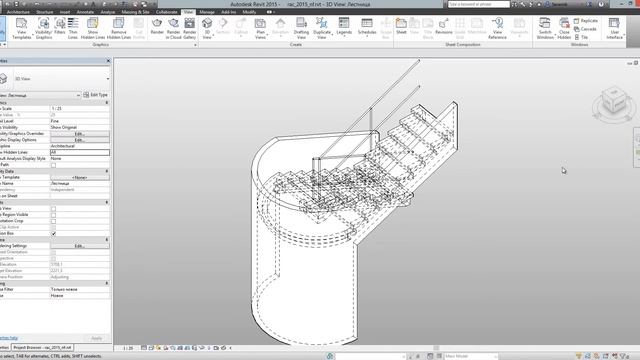Image resolution: width=640 pixels, height=360 pixels.
Task: Open the Legends tool
Action: tap(344, 27)
